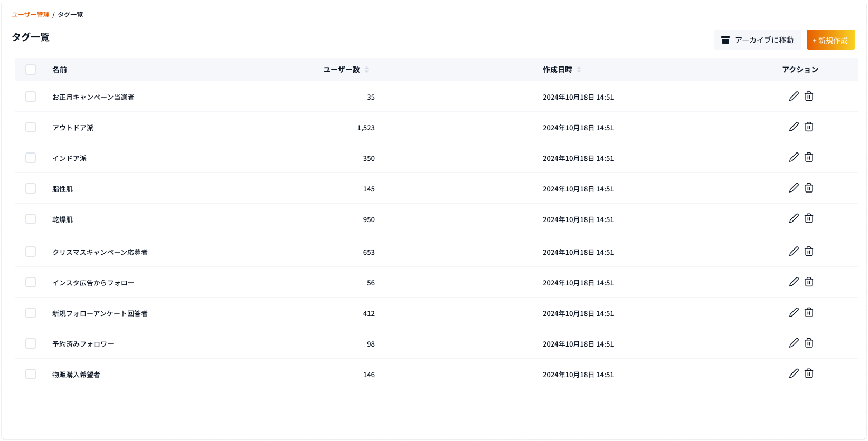Open edit pencil for 乾燥肌 tag

pyautogui.click(x=794, y=218)
